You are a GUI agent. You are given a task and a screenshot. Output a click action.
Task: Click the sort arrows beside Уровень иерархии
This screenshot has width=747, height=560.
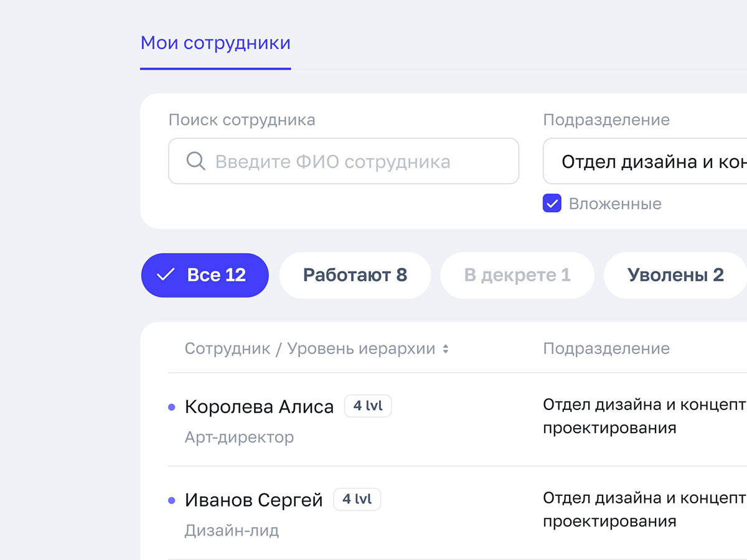pyautogui.click(x=446, y=349)
